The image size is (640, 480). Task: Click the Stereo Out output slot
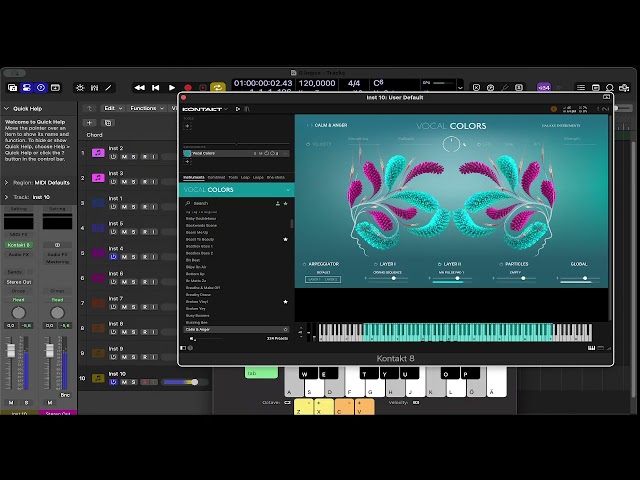click(19, 282)
